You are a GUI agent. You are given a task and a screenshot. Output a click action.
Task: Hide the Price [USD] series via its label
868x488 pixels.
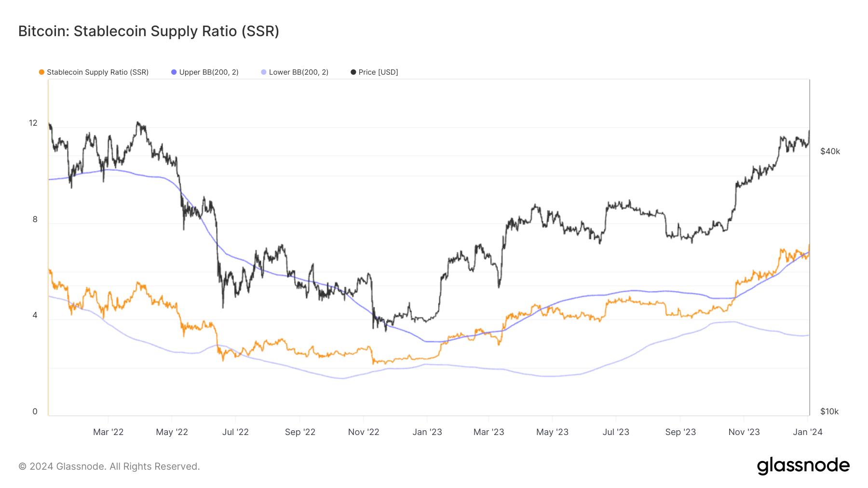tap(378, 72)
